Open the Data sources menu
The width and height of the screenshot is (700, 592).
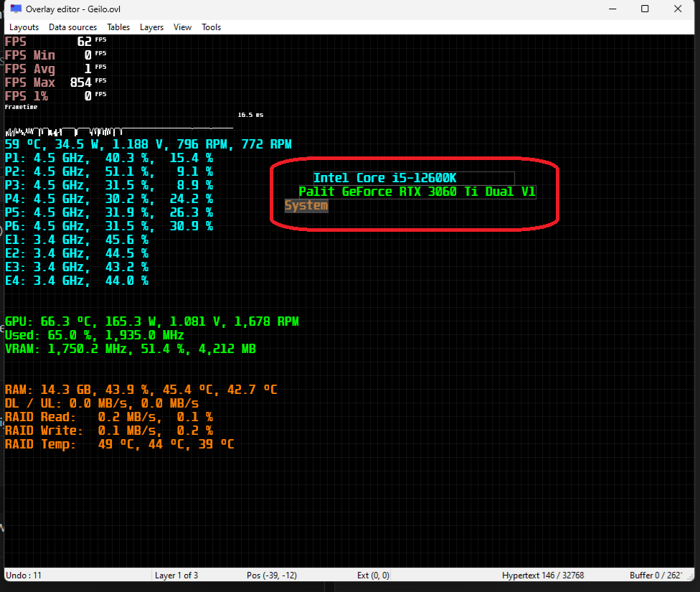pyautogui.click(x=72, y=27)
